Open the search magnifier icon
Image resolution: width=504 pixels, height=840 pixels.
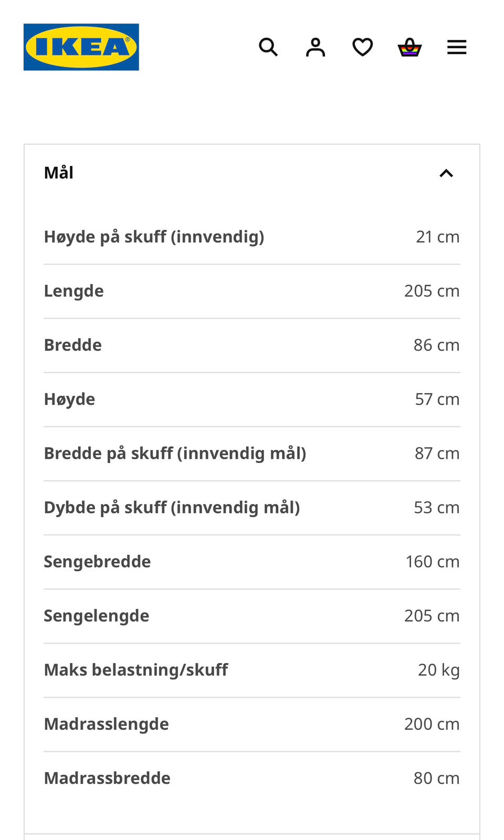coord(268,47)
